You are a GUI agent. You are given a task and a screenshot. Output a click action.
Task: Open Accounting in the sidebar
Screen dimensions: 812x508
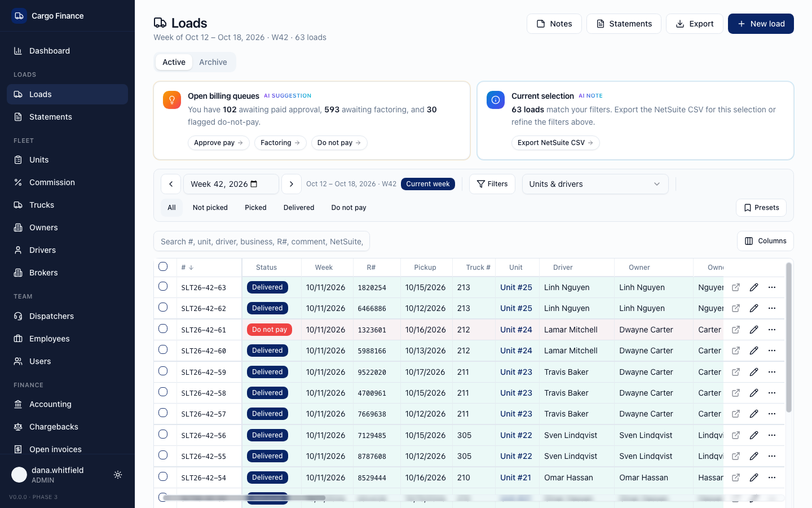(x=67, y=404)
